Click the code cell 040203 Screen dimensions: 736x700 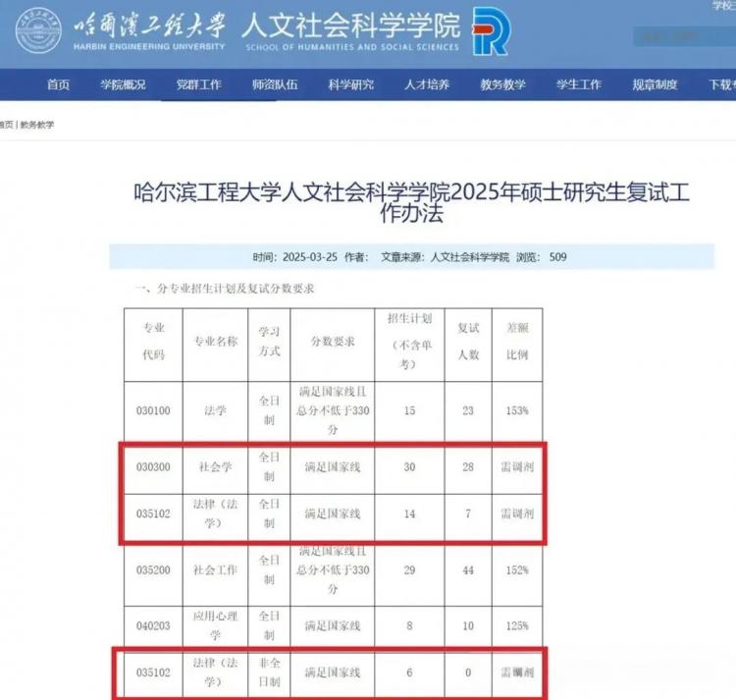click(x=153, y=625)
